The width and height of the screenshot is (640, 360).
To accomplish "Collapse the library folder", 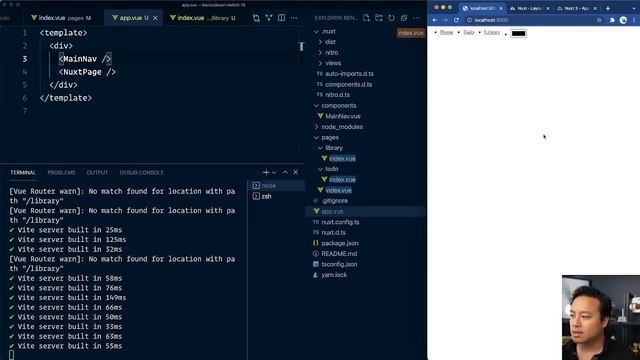I will tap(334, 148).
